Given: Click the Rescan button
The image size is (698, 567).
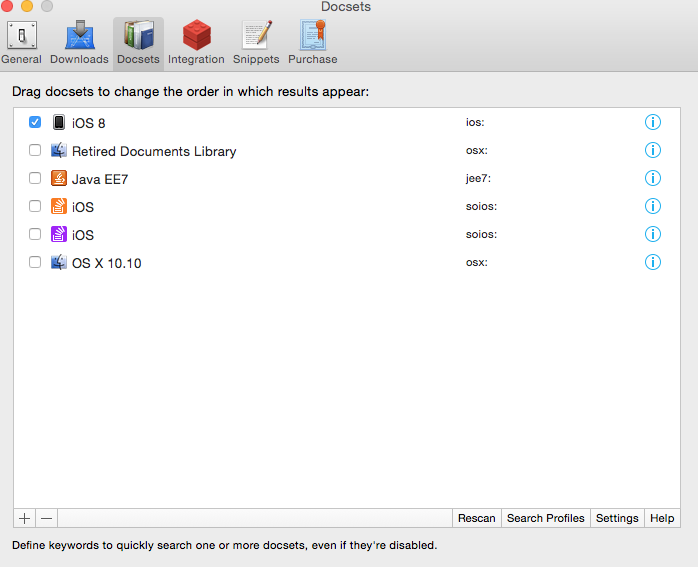Looking at the screenshot, I should pyautogui.click(x=477, y=518).
